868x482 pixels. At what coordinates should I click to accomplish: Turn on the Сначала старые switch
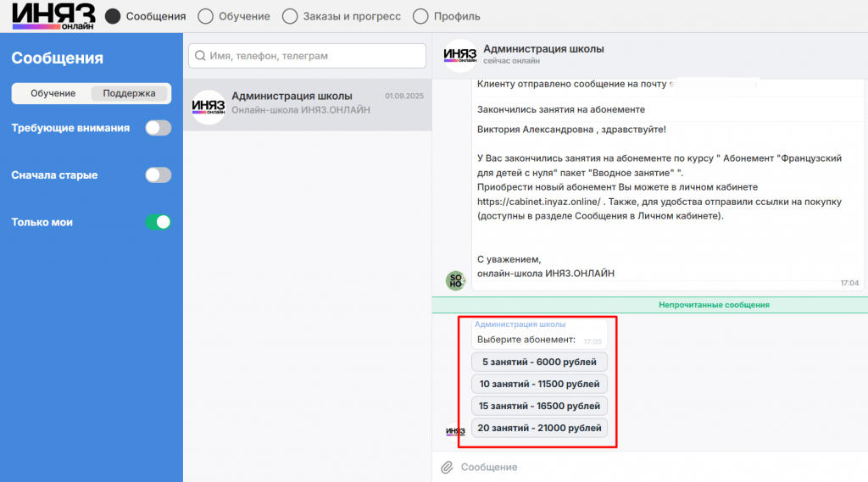158,175
